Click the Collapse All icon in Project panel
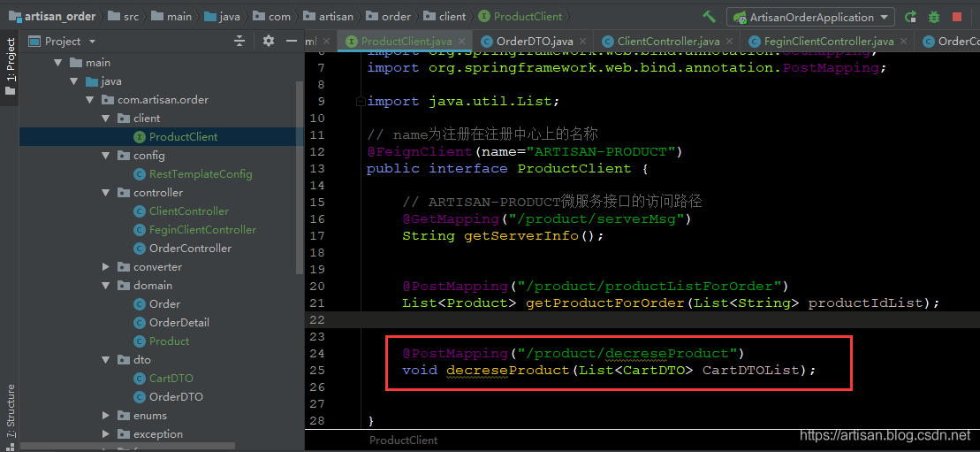 pyautogui.click(x=239, y=42)
